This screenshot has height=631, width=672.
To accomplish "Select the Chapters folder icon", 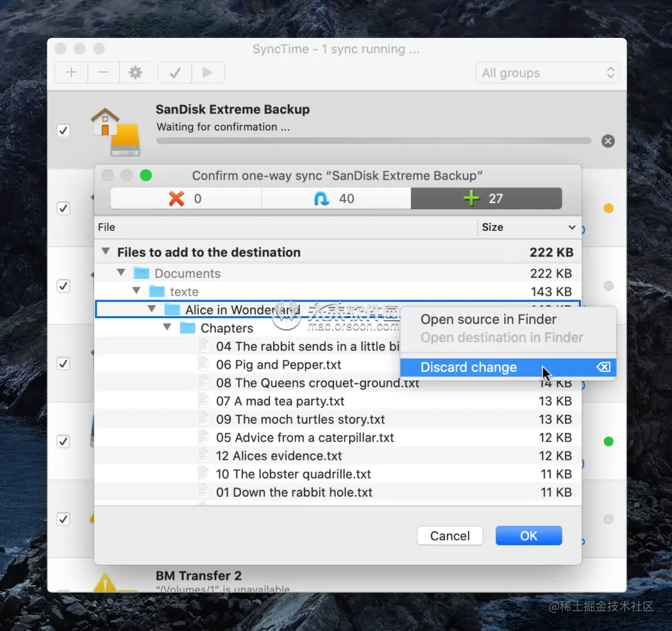I will pos(188,328).
